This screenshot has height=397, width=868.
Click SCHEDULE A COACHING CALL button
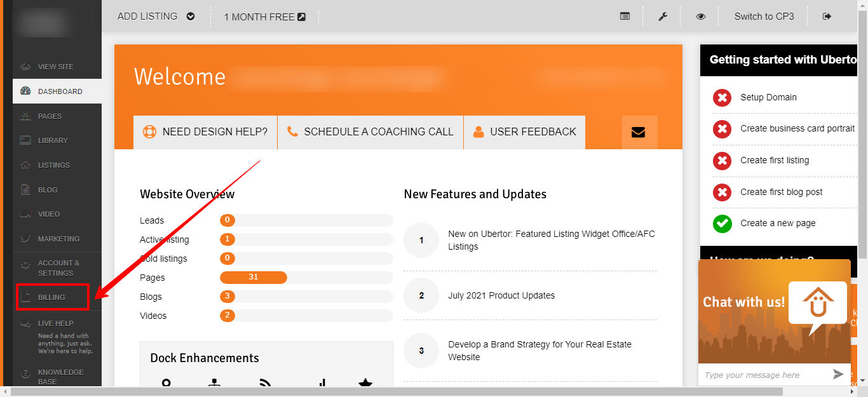click(x=370, y=132)
